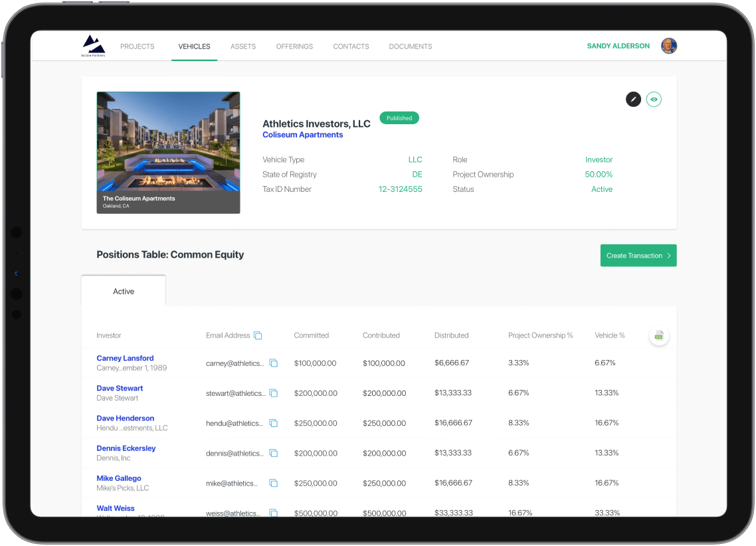Screen dimensions: 756x546
Task: Click the Create Transaction button
Action: click(638, 256)
